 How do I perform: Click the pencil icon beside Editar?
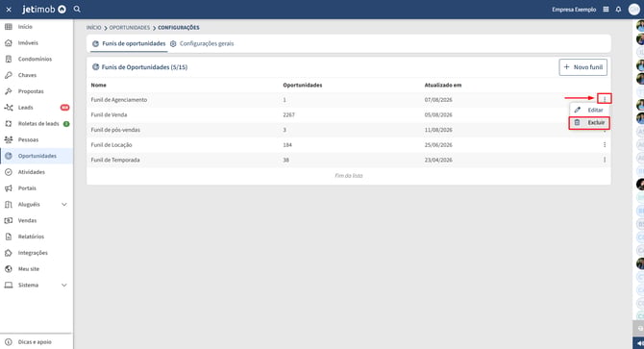click(x=578, y=110)
